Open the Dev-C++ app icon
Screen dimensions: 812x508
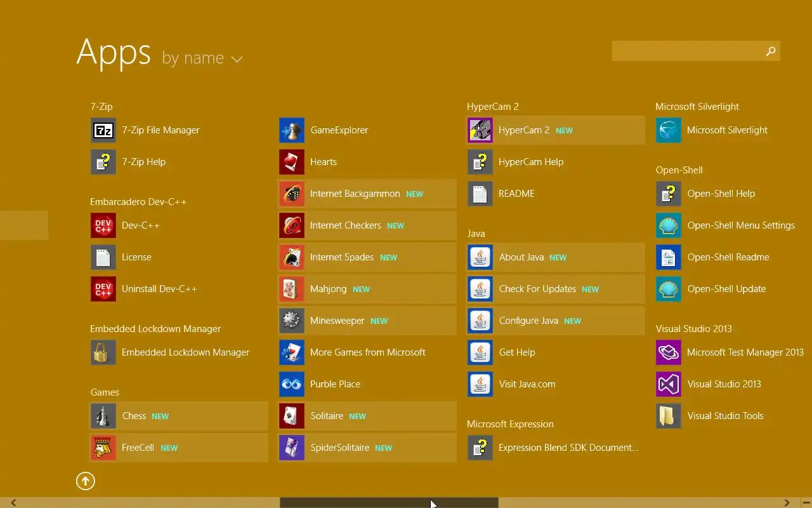[103, 225]
